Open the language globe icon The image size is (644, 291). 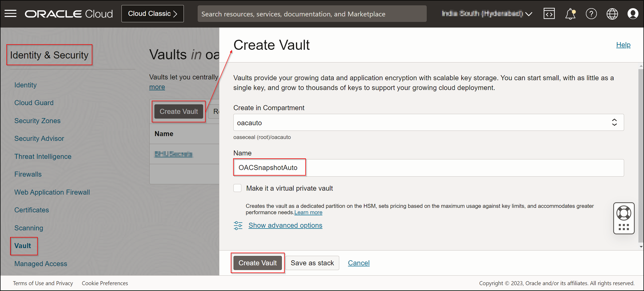(x=612, y=14)
